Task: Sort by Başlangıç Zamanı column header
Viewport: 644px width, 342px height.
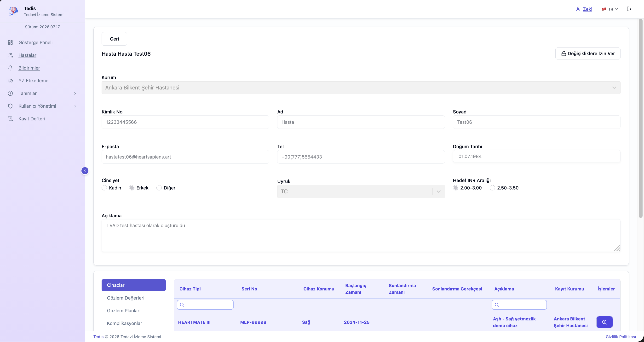Action: (356, 289)
